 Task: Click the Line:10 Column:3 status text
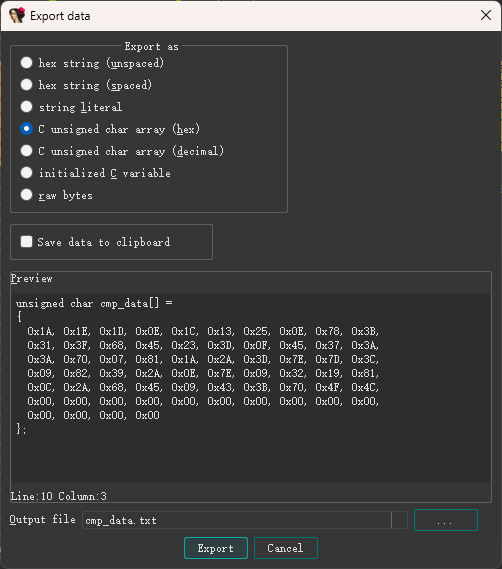(58, 496)
